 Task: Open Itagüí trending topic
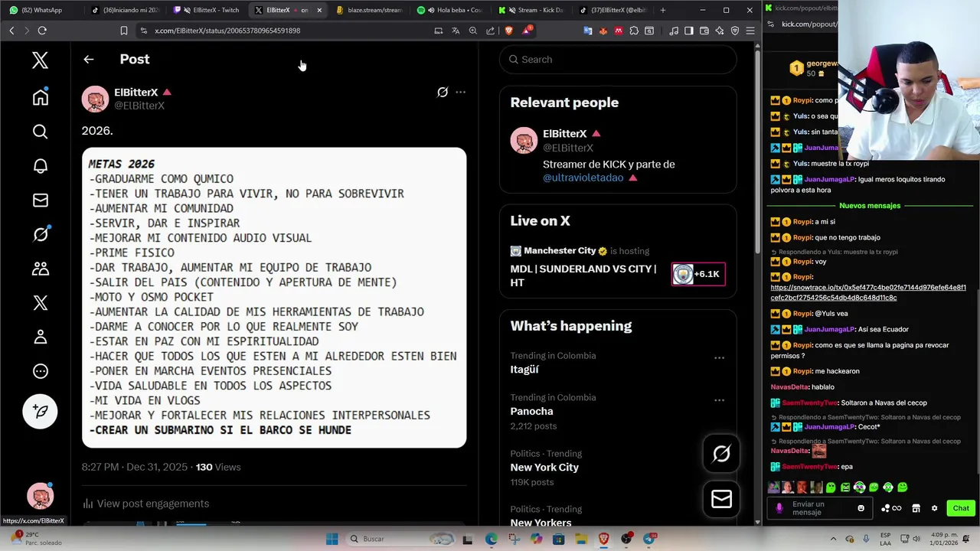524,369
